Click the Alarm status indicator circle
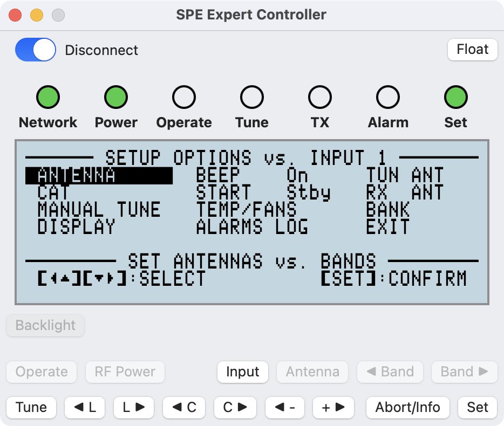This screenshot has width=504, height=426. 388,97
